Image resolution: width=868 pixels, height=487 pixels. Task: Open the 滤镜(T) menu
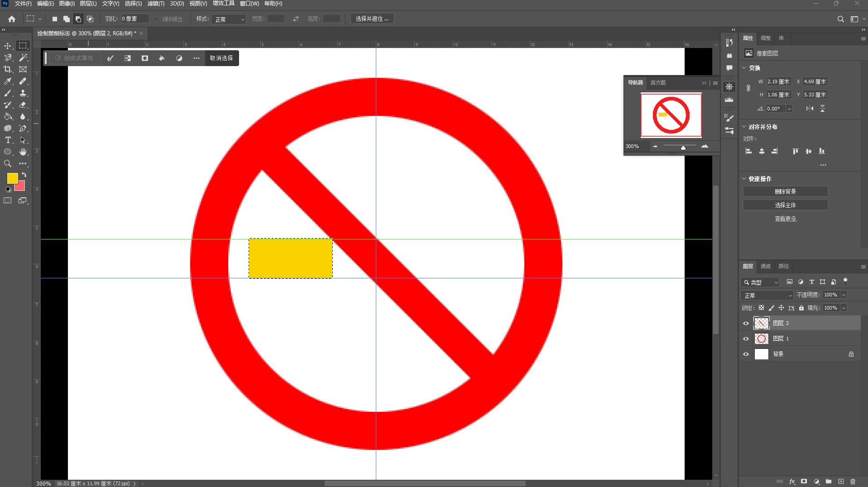156,4
